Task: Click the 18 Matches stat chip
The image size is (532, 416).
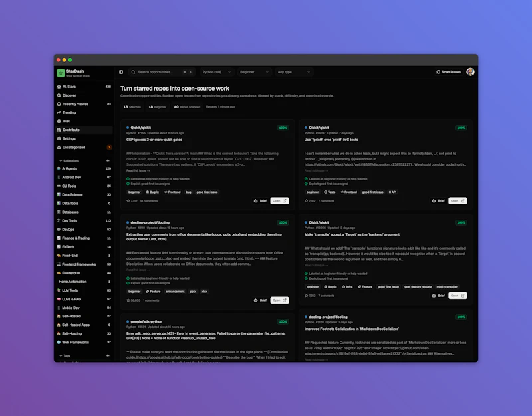Action: coord(132,107)
